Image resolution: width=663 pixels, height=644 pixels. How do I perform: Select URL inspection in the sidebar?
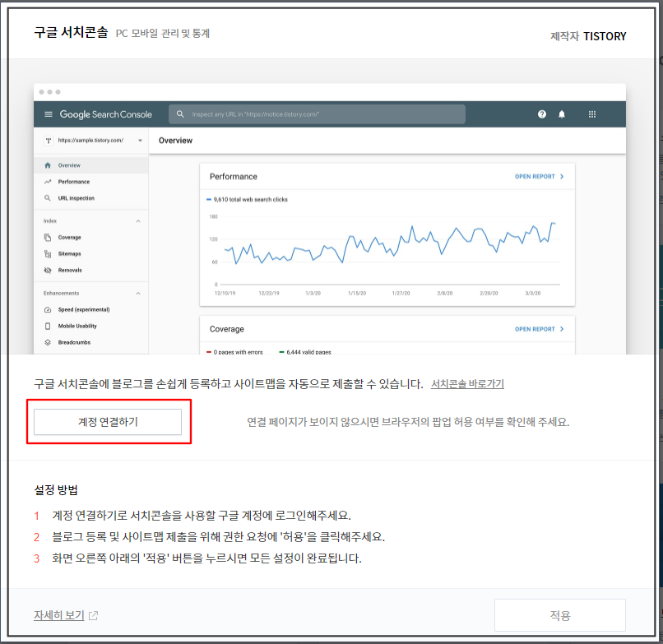[x=91, y=198]
